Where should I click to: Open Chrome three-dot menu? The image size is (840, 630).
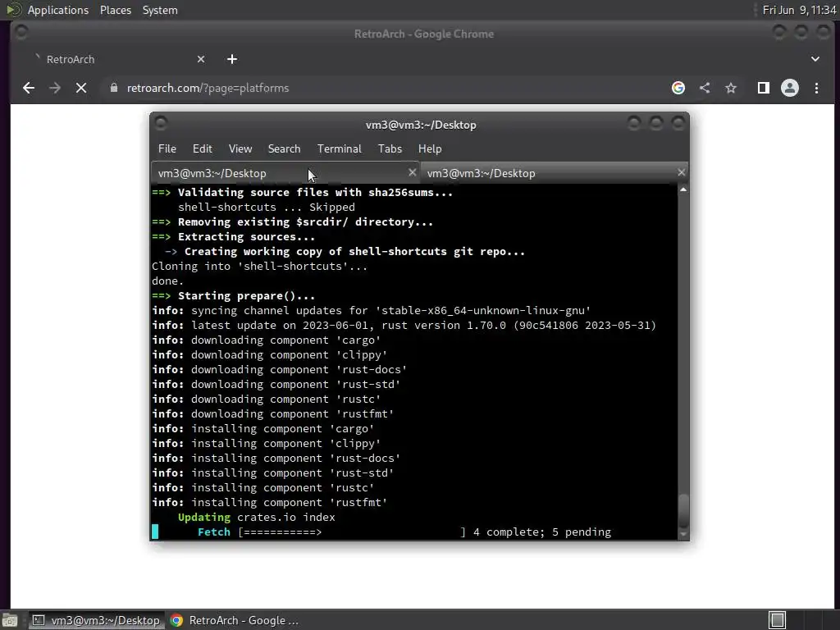[x=816, y=88]
